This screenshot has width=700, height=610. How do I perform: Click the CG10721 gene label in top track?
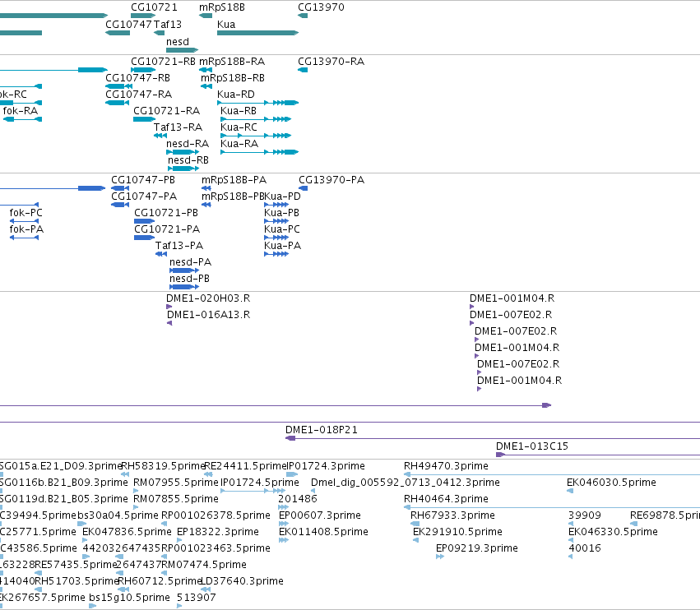[x=154, y=7]
